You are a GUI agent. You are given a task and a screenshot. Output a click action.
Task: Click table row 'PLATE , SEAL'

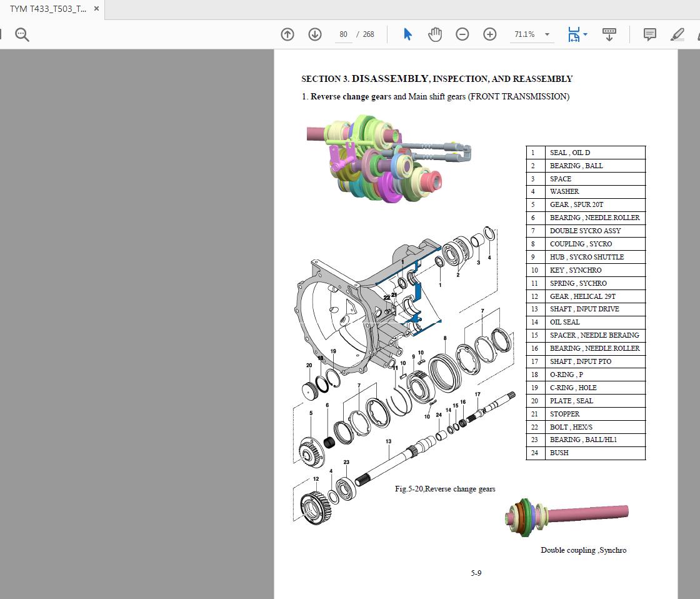point(586,401)
